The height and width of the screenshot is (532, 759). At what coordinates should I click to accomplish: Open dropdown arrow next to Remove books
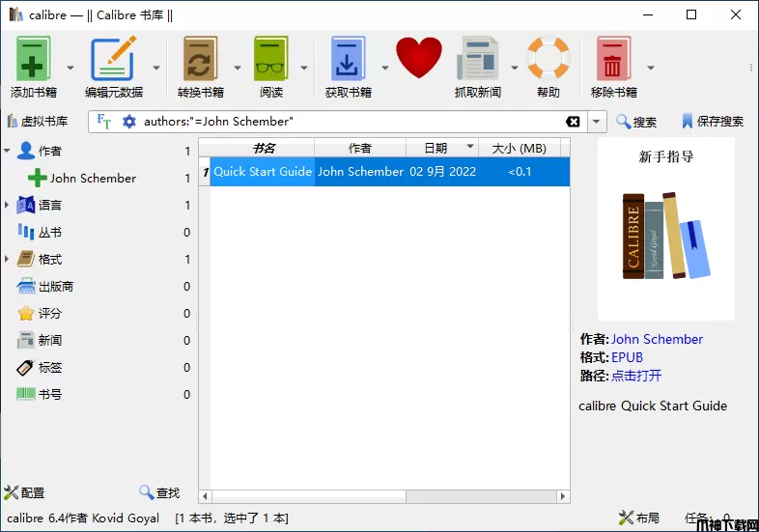coord(651,68)
